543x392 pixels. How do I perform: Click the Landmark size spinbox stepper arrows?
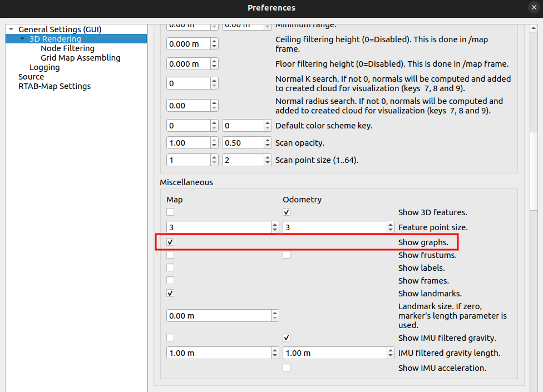[275, 316]
